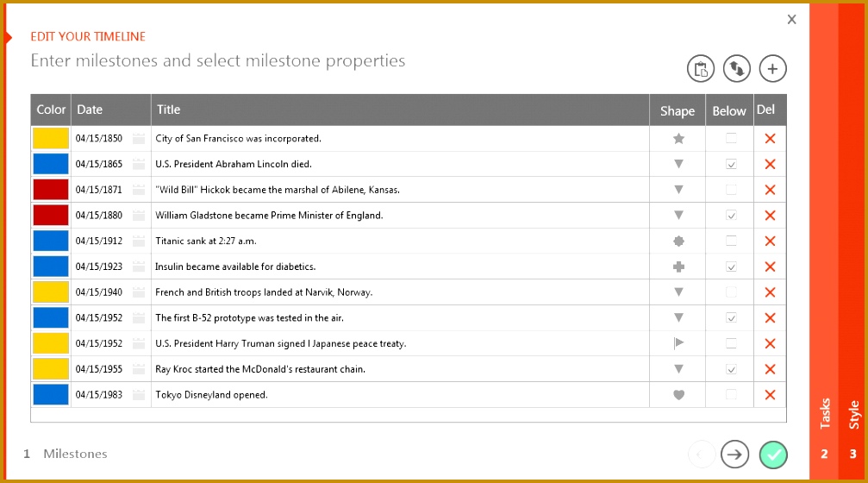
Task: Pick color from red Wild Bill Hickok swatch
Action: (x=51, y=190)
